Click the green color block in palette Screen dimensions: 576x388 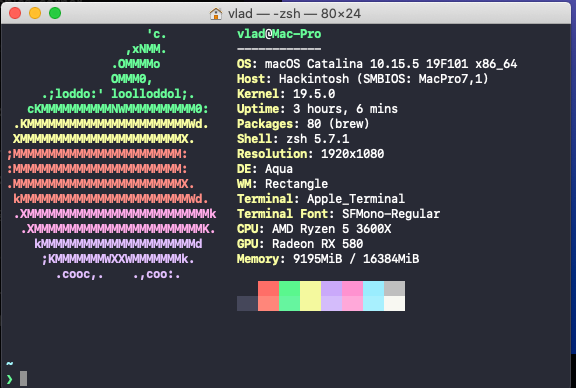[x=289, y=296]
